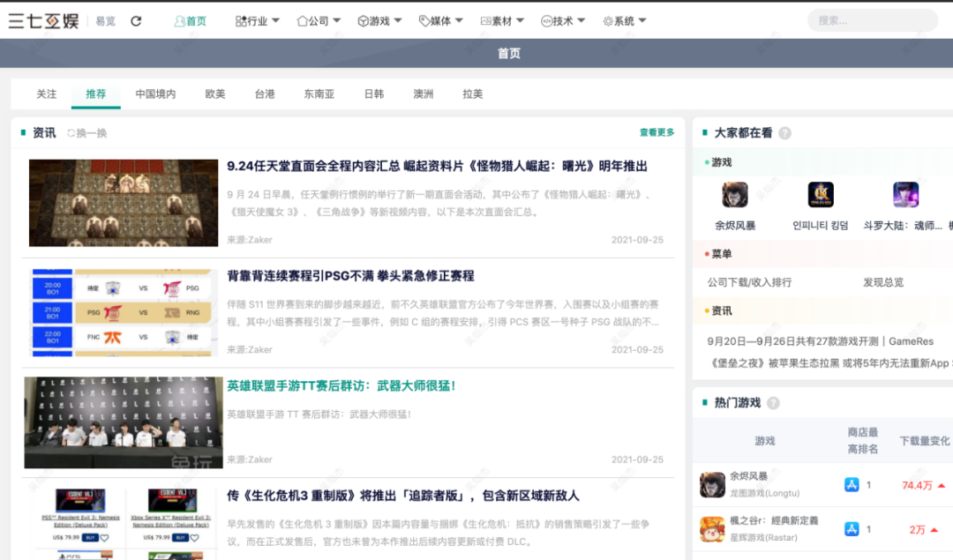Click App Store icon in 余烬风暴 row

[x=852, y=485]
